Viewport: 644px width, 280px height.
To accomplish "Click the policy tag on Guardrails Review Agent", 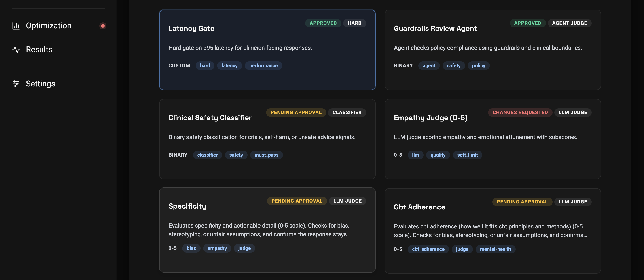I will pyautogui.click(x=479, y=65).
